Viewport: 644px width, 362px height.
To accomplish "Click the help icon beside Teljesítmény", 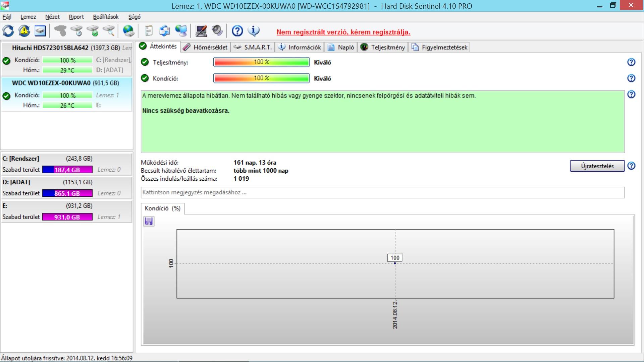I will click(x=631, y=62).
